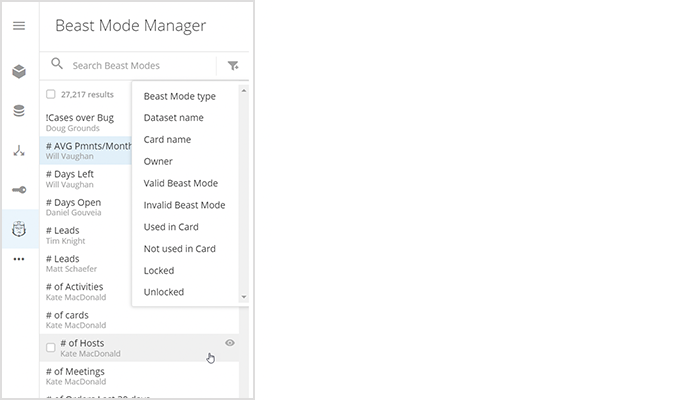Screen dimensions: 675x400
Task: Select the # Days Left beast mode
Action: (86, 179)
